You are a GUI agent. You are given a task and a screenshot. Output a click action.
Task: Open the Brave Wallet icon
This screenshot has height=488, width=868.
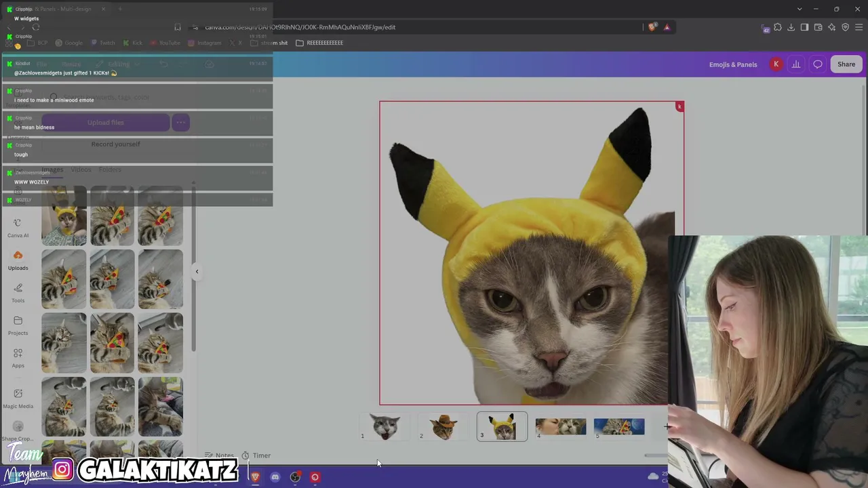pos(818,27)
